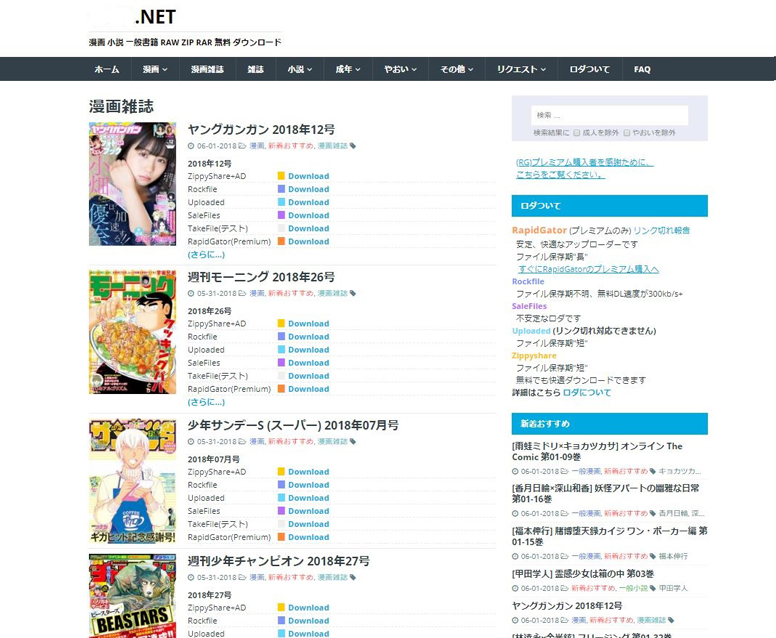The width and height of the screenshot is (776, 638).
Task: Click blue Rockfile icon for ヤングガンガン
Action: (281, 189)
